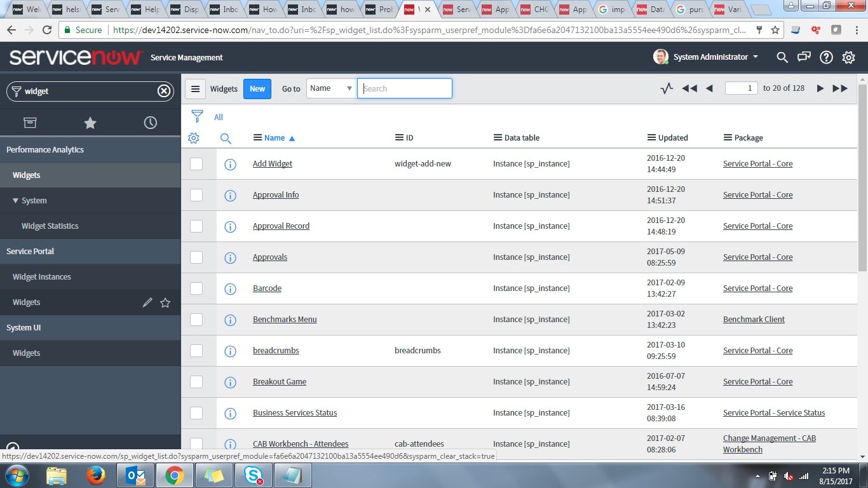The image size is (868, 488).
Task: Select the Barcode row checkbox
Action: (x=196, y=288)
